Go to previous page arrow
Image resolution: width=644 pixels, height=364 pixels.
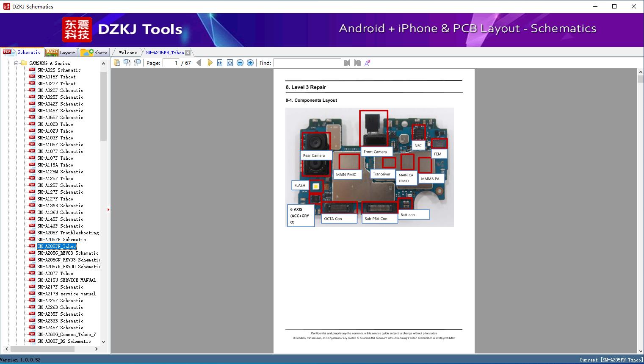[199, 63]
